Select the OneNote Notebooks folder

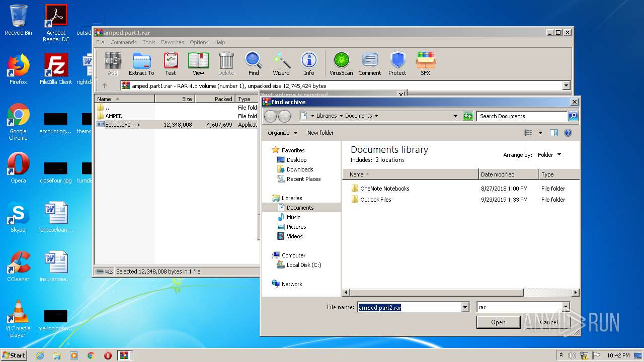[x=384, y=189]
